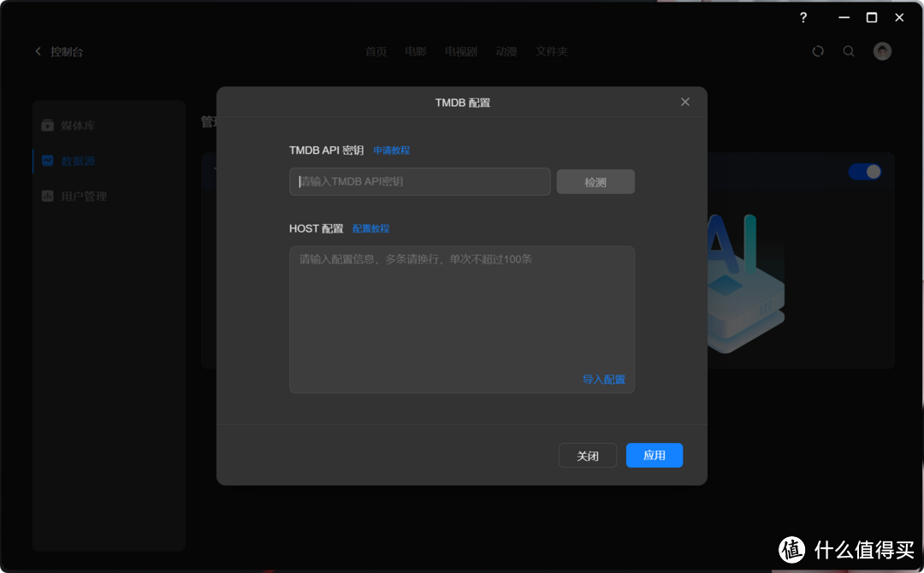Select the 媒体库 sidebar icon
Viewport: 924px width, 573px height.
tap(48, 125)
